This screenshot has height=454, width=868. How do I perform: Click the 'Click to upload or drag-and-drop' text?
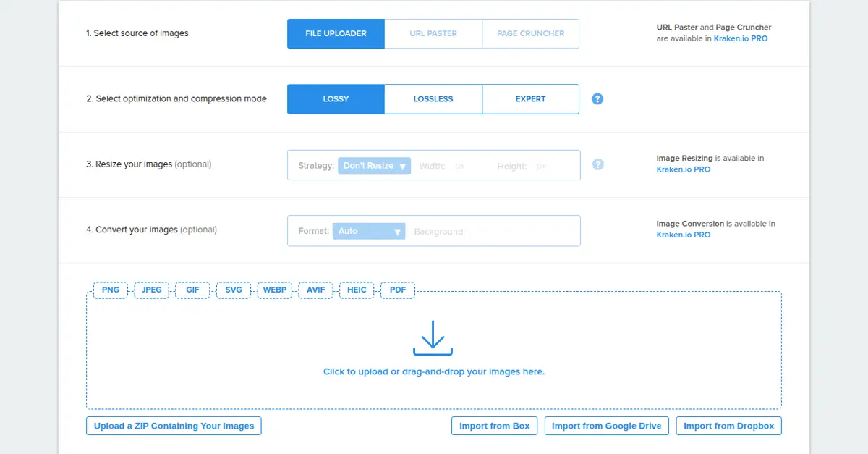(434, 371)
